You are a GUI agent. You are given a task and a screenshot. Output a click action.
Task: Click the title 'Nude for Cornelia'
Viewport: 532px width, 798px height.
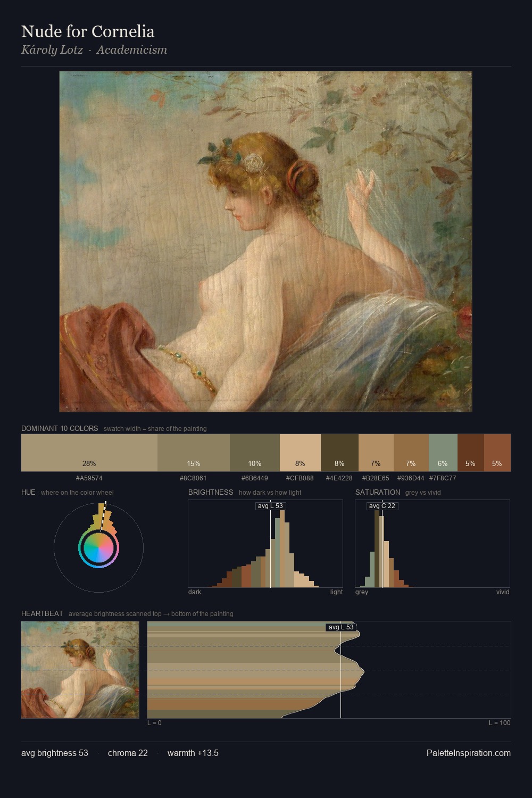88,31
